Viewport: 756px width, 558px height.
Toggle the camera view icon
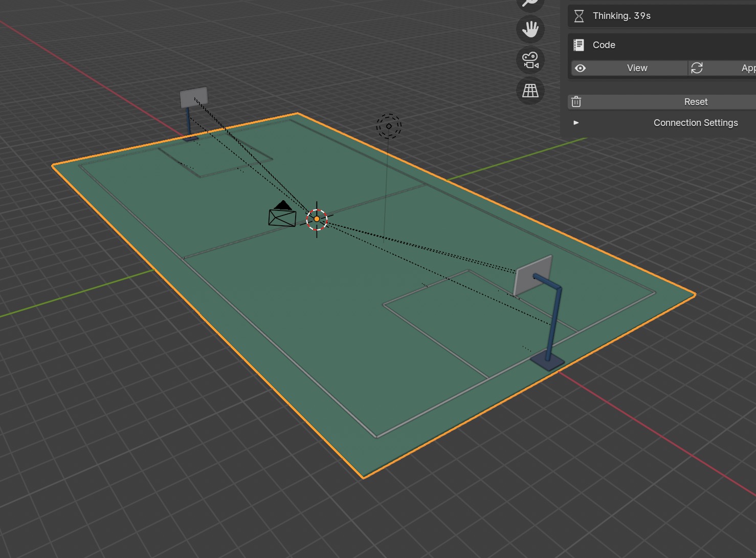point(530,60)
